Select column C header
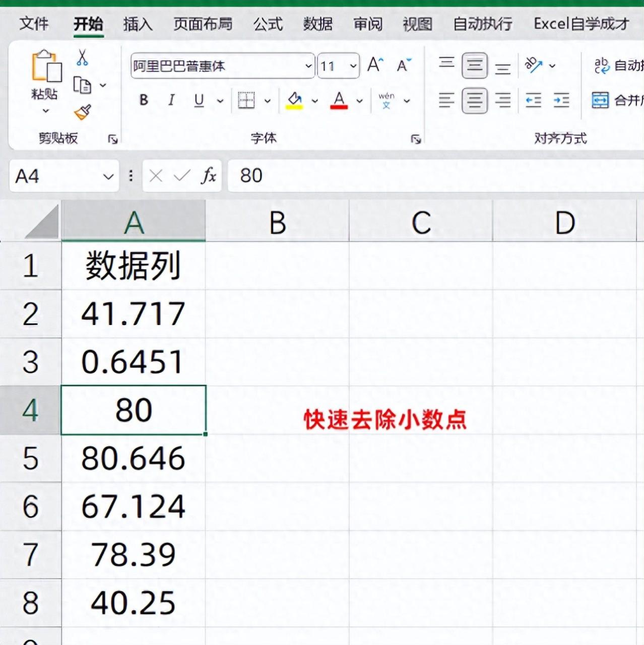The width and height of the screenshot is (644, 645). tap(421, 221)
